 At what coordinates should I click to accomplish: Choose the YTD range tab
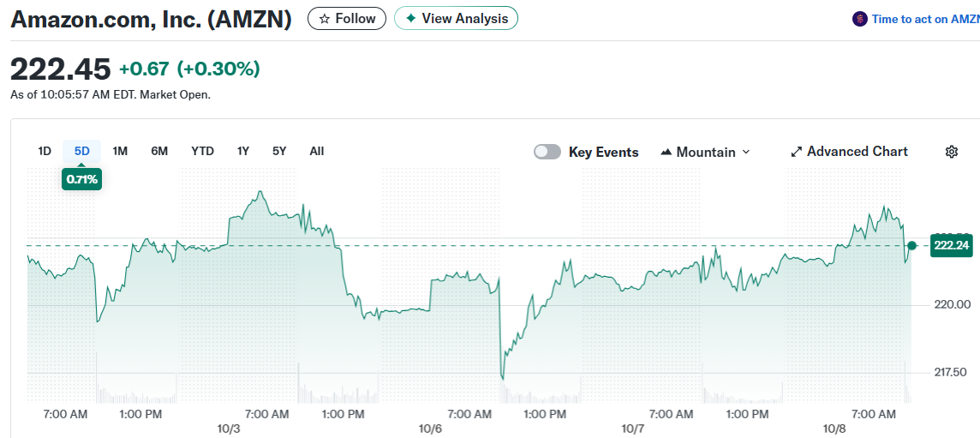tap(202, 152)
